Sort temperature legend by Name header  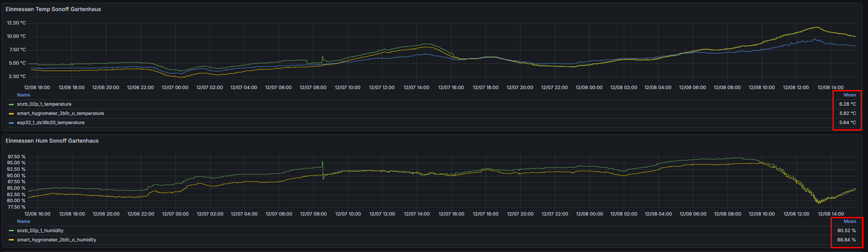pyautogui.click(x=24, y=95)
